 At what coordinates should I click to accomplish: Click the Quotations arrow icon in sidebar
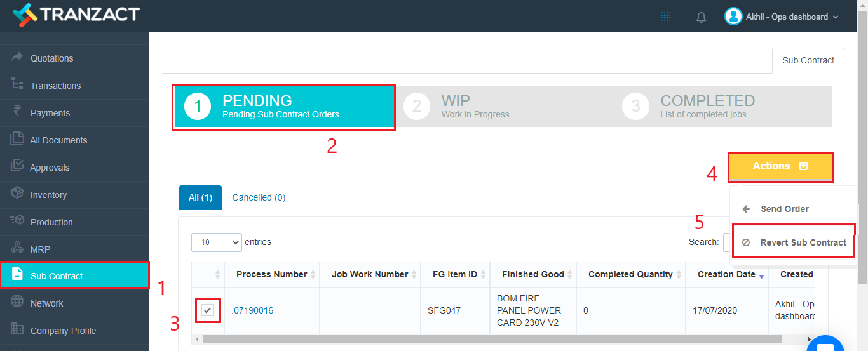17,57
